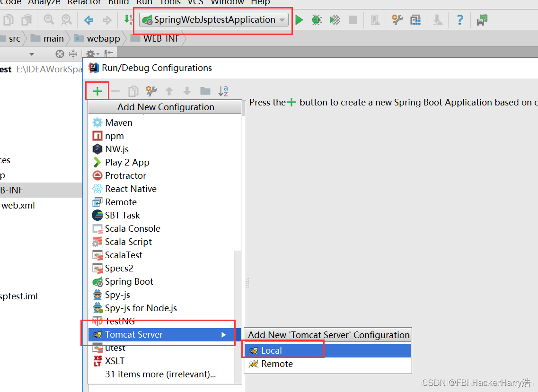Select Remote under Tomcat Server submenu
The height and width of the screenshot is (392, 538).
tap(327, 364)
